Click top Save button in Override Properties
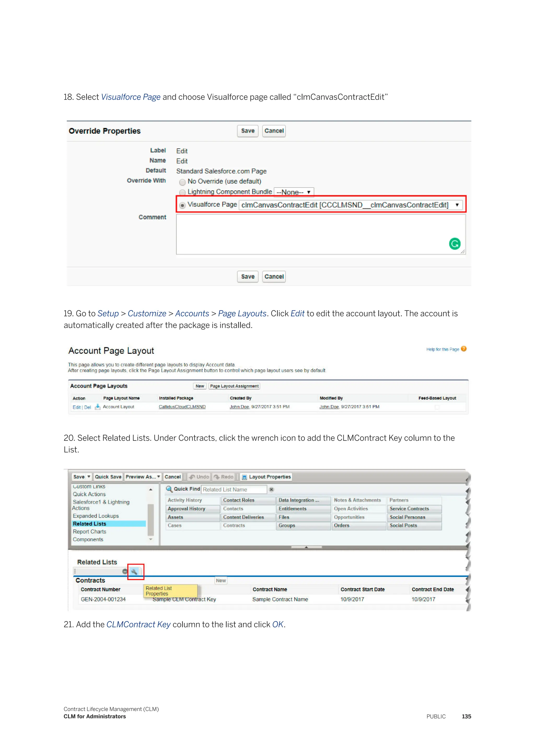The width and height of the screenshot is (535, 756). [x=248, y=131]
